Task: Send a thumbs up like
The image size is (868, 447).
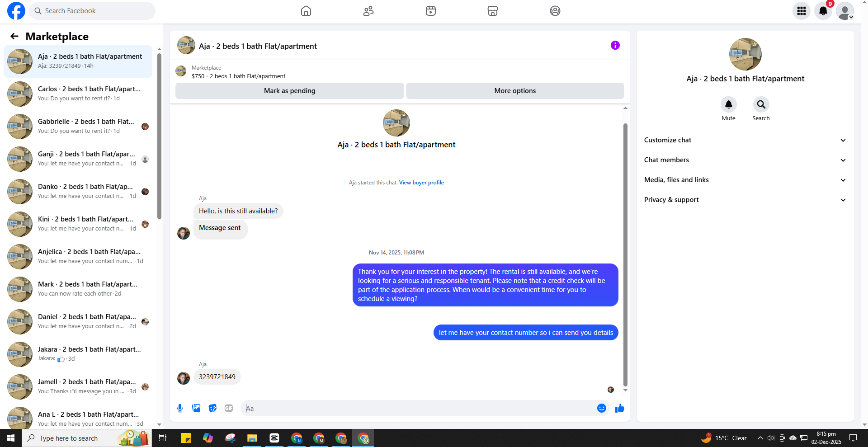Action: point(620,408)
